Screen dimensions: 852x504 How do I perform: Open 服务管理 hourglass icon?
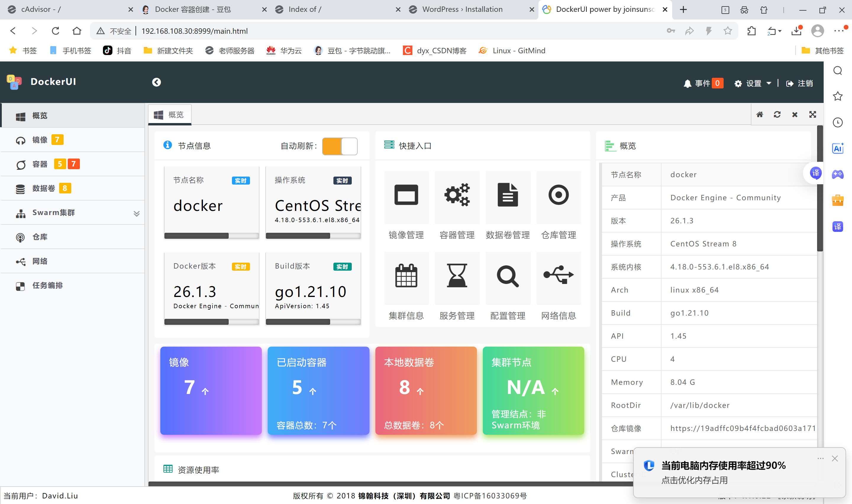coord(457,276)
